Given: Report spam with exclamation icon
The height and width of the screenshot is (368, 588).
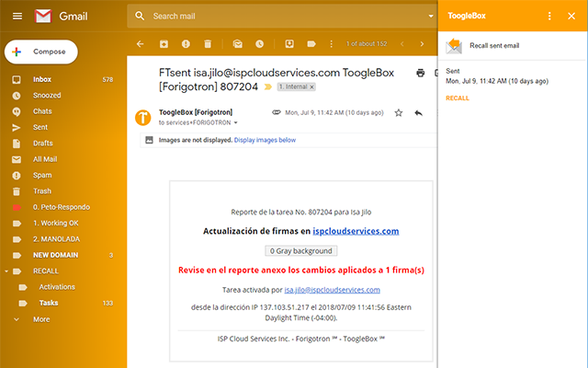Looking at the screenshot, I should (x=186, y=44).
